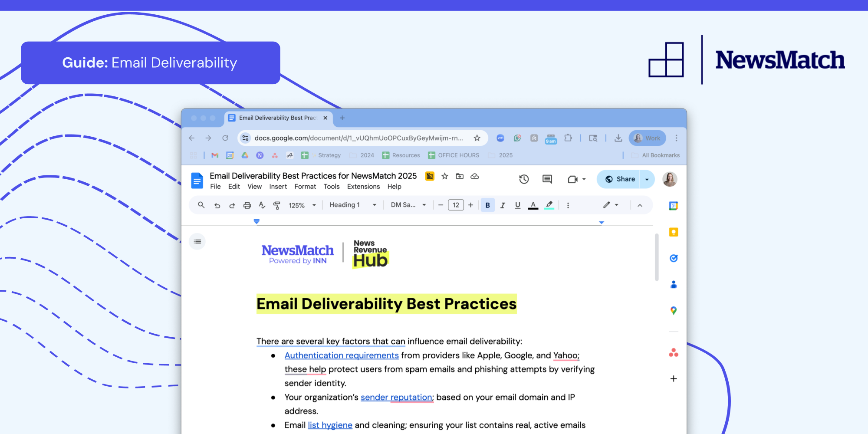
Task: Open Google Tasks in side panel
Action: 674,258
